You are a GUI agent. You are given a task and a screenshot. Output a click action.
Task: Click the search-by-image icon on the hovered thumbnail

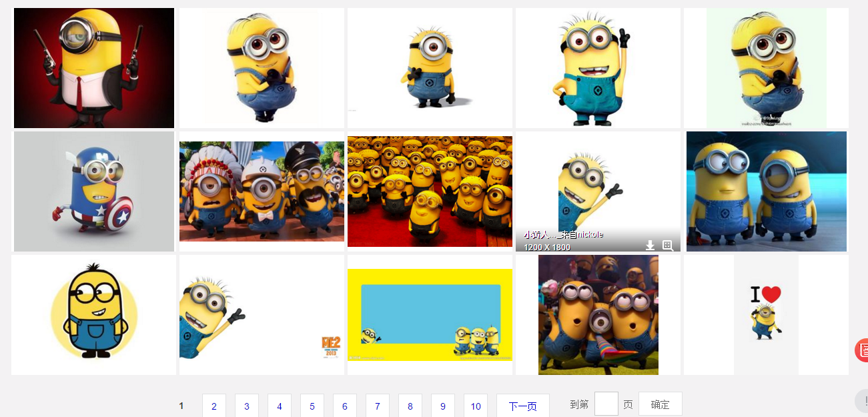(x=667, y=246)
